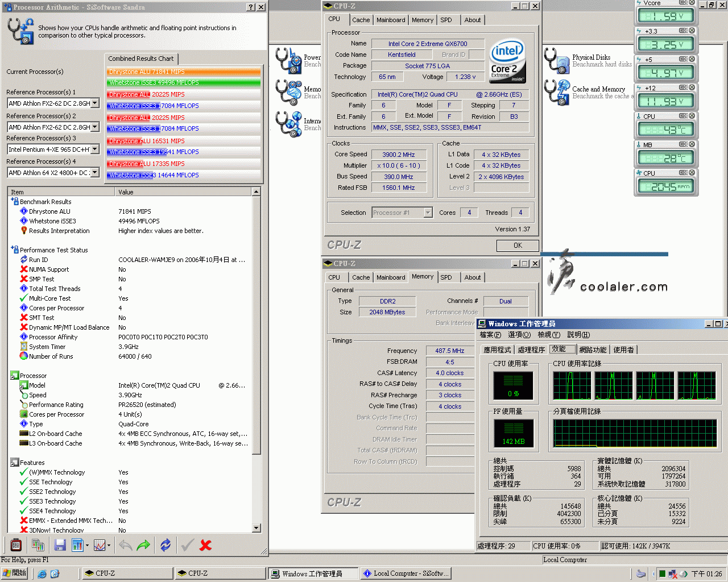Click the Intel Core 2 Extreme logo in CPU-Z
Image resolution: width=728 pixels, height=582 pixels.
pos(507,61)
